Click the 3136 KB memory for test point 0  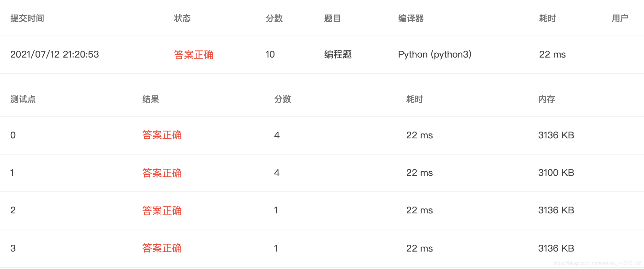556,135
